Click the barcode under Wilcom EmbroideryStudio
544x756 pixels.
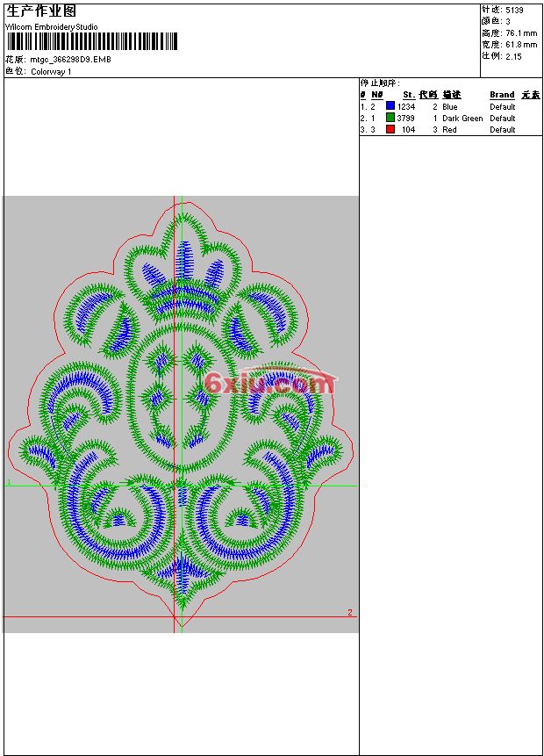[91, 41]
